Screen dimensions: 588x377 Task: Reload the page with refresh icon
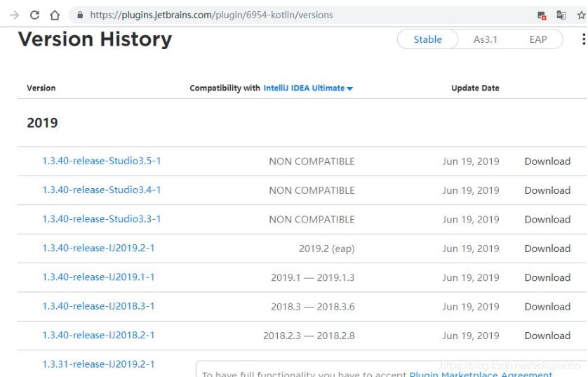pos(34,15)
